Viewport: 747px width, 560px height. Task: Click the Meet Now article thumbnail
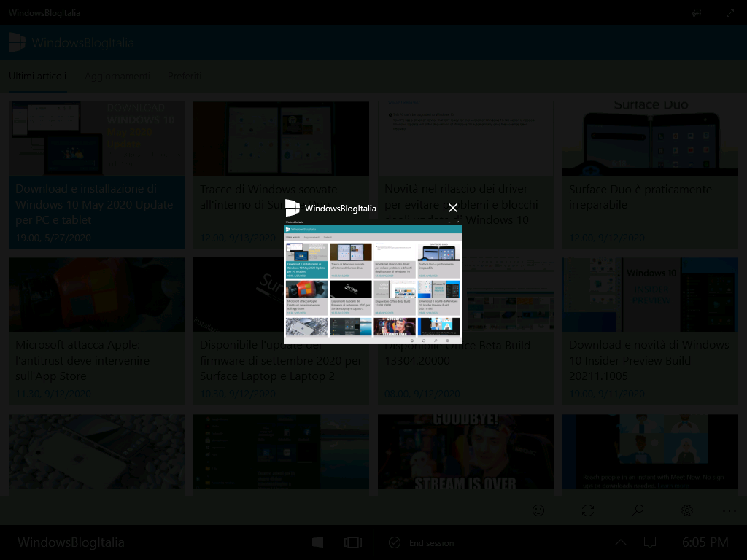pyautogui.click(x=650, y=451)
